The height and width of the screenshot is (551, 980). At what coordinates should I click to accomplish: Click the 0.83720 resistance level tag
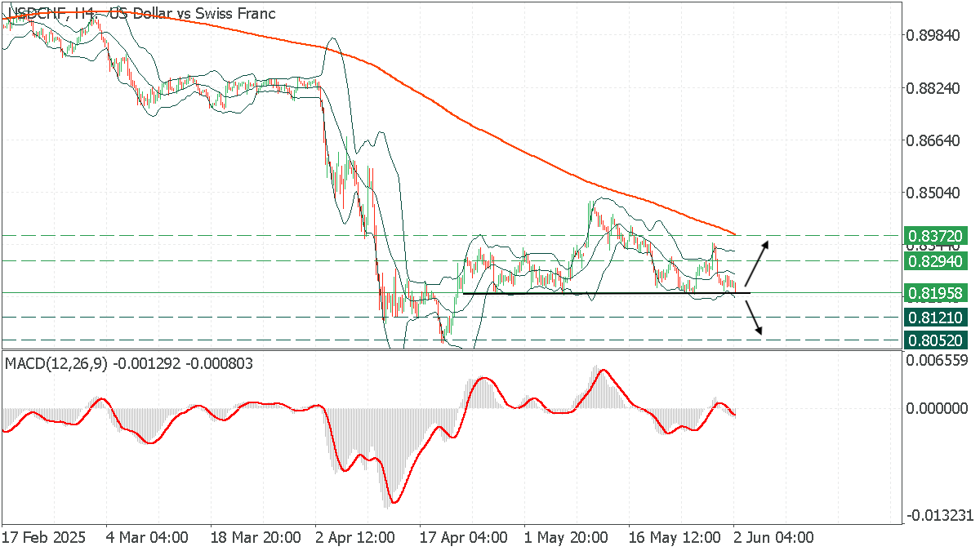click(x=937, y=236)
